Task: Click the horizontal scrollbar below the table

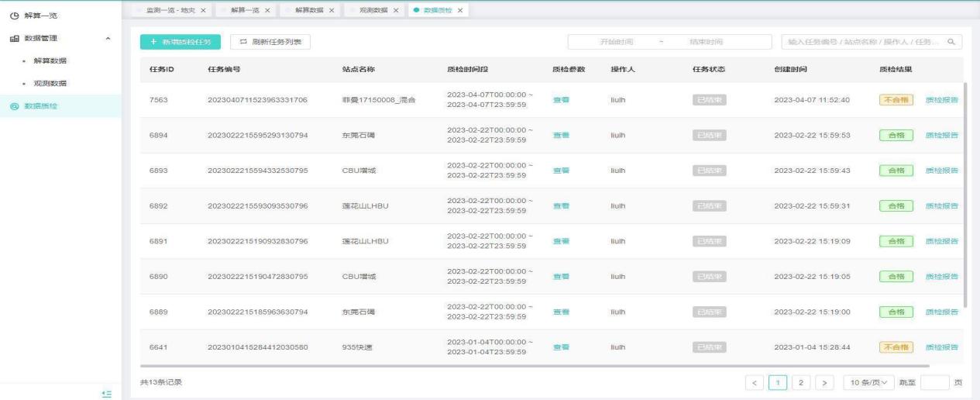Action: (x=535, y=365)
